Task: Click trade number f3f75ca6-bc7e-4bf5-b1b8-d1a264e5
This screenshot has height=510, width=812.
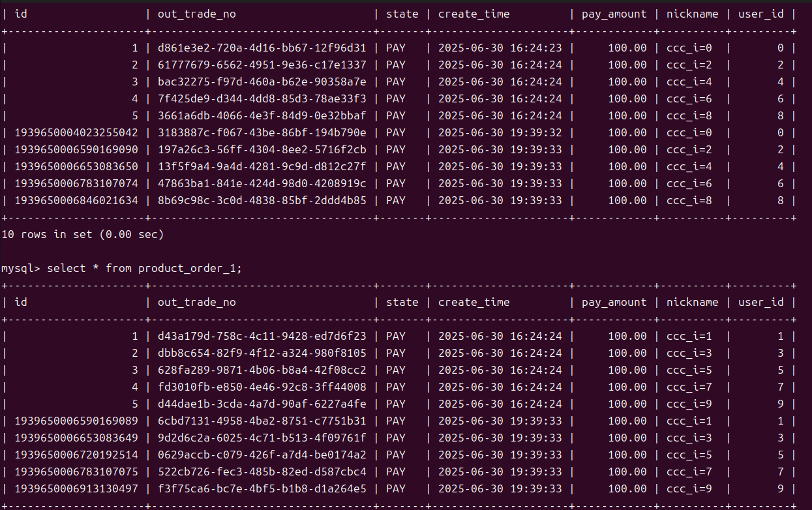Action: click(x=262, y=488)
